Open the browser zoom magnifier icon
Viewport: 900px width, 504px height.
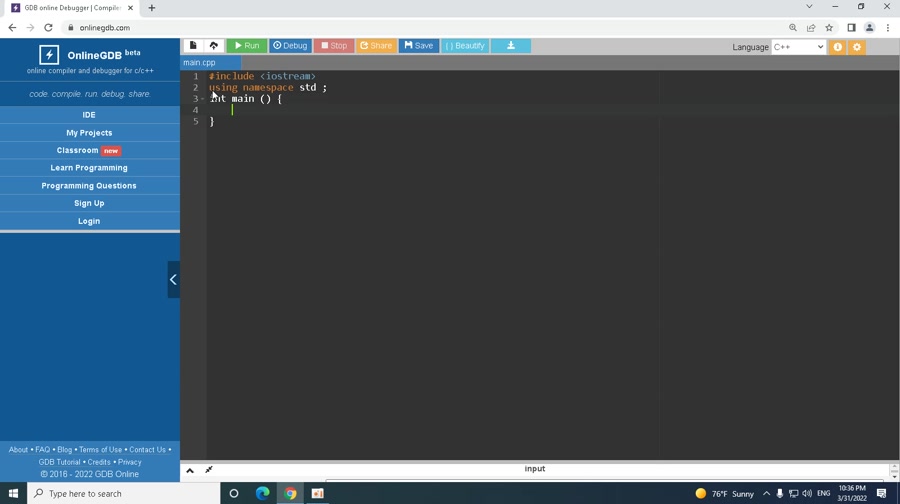point(793,28)
